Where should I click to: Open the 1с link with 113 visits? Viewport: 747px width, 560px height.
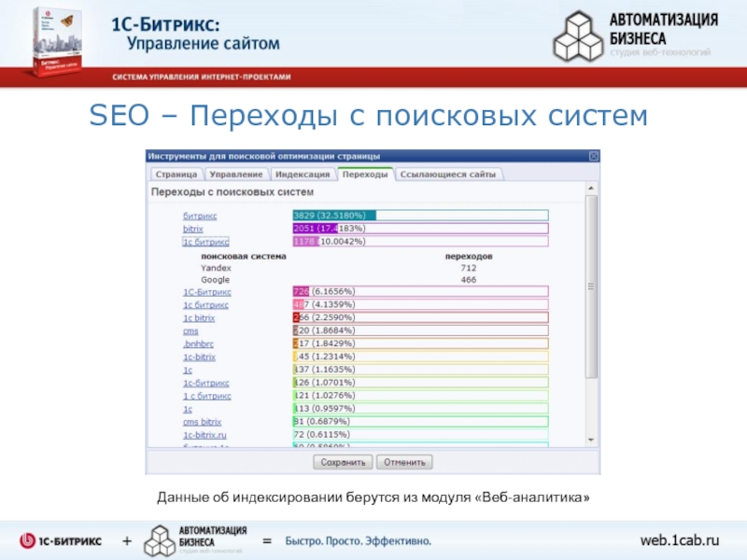[x=188, y=409]
